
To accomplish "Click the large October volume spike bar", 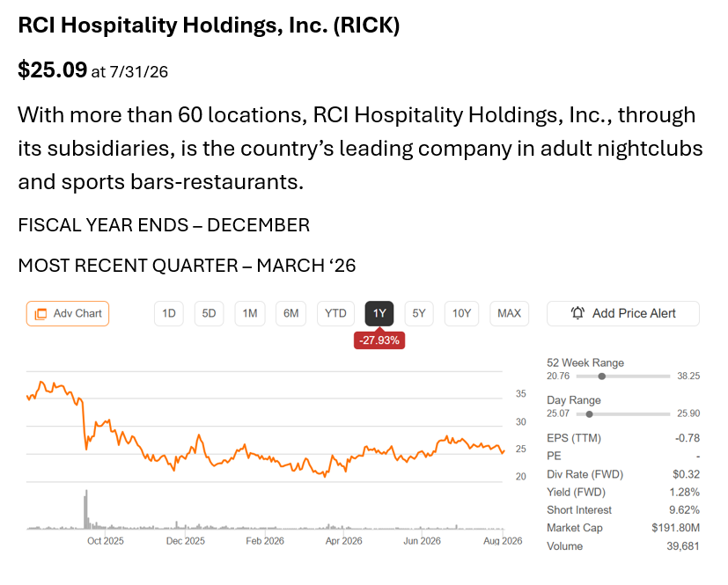I will 86,509.
